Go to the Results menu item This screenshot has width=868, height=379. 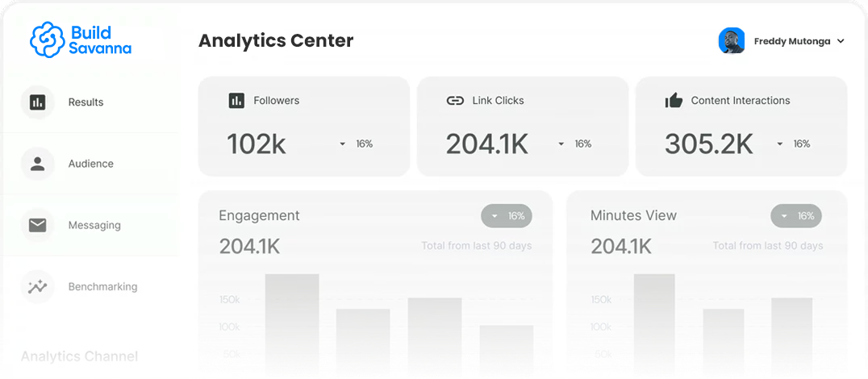(86, 102)
